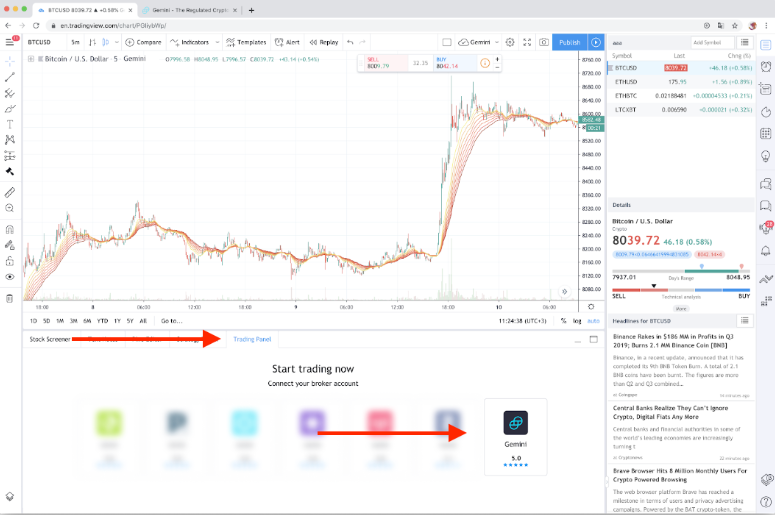Open the 5m interval selector

point(75,43)
